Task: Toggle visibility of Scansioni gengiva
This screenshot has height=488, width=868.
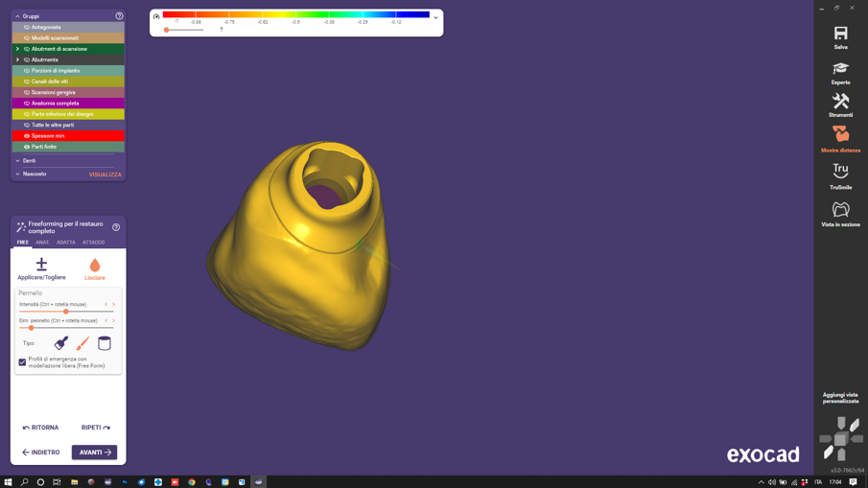Action: click(x=27, y=92)
